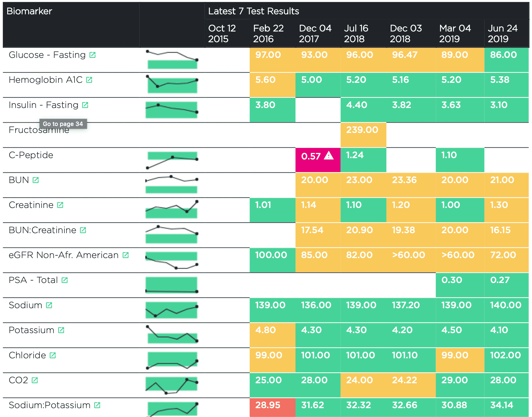Click the Hemoglobin A1C link icon
Image resolution: width=532 pixels, height=417 pixels.
89,80
